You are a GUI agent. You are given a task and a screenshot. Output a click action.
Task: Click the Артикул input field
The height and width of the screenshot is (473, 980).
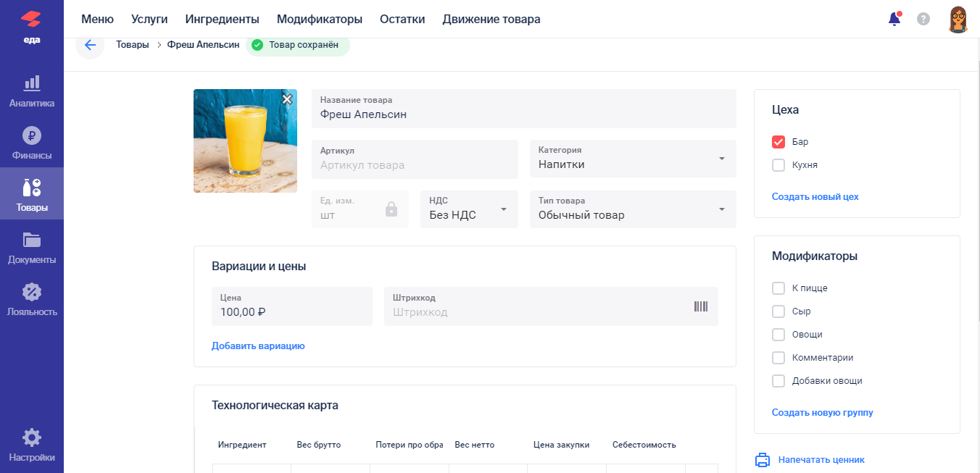(x=415, y=159)
